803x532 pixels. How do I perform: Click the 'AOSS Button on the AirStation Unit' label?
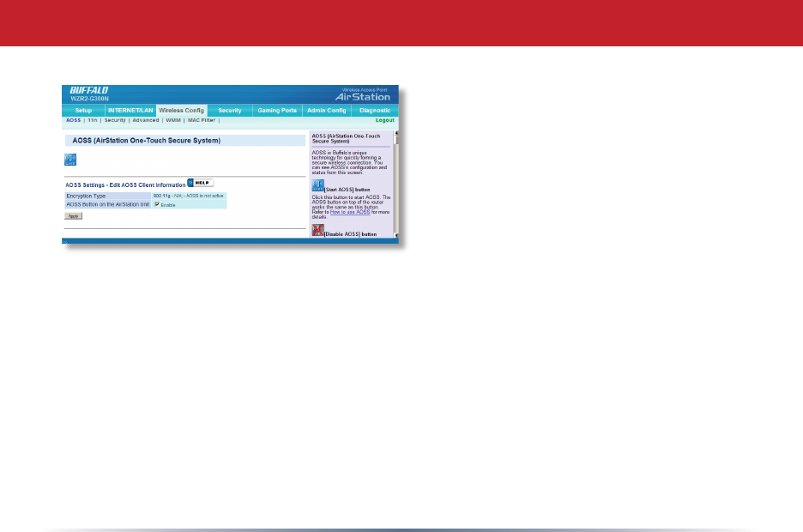[107, 204]
